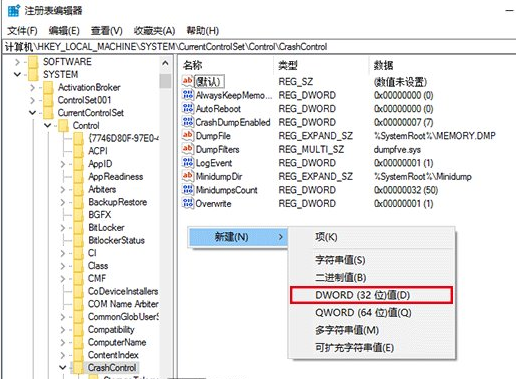
Task: Click the Registry Editor app icon in title bar
Action: 14,11
